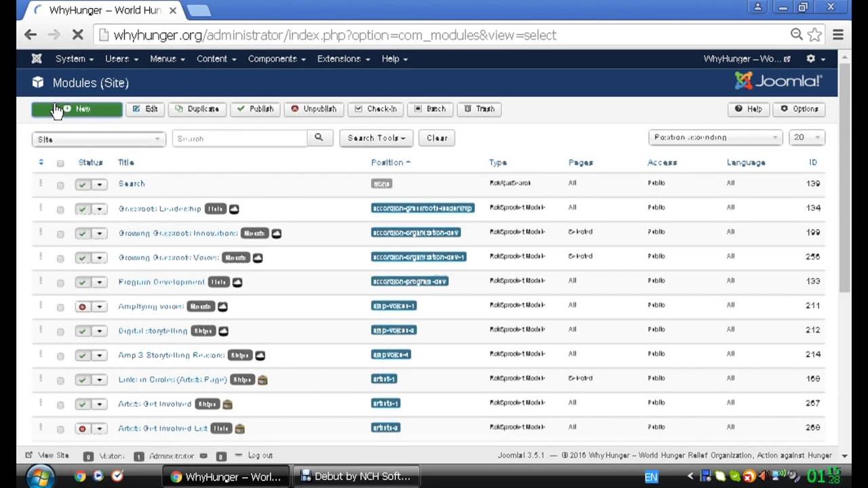Click Chrome bookmark star icon

[x=814, y=35]
